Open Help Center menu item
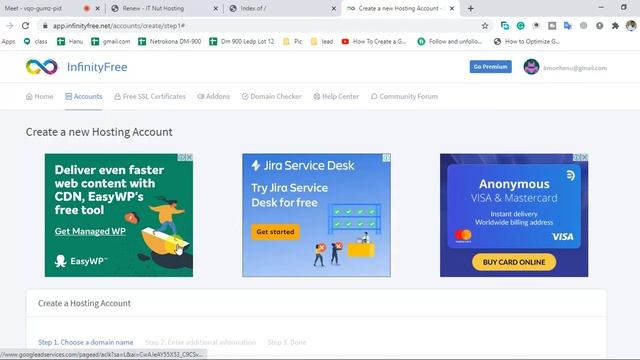Viewport: 640px width, 360px height. [x=336, y=96]
